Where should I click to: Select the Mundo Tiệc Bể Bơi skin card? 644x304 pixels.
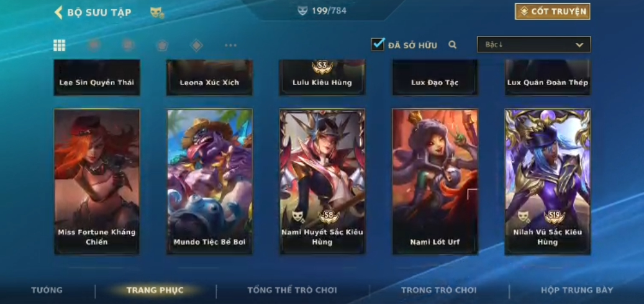click(209, 182)
